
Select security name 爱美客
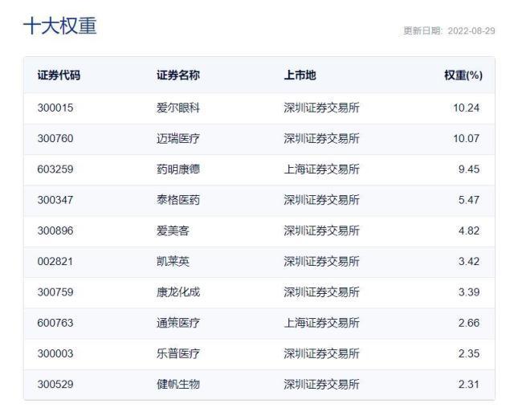coord(173,230)
